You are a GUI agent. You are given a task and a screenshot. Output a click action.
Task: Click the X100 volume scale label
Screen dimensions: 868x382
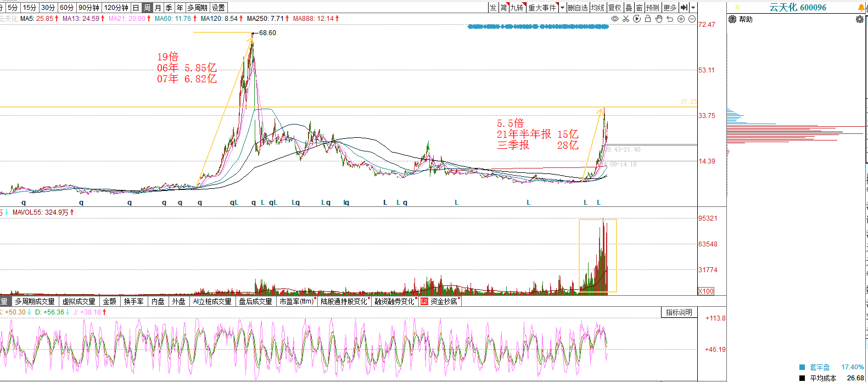pyautogui.click(x=706, y=291)
